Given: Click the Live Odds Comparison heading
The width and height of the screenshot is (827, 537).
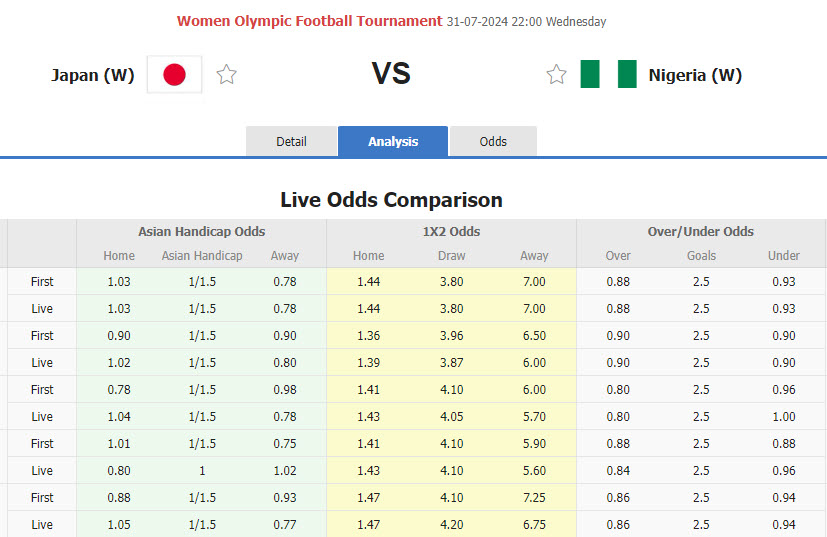Looking at the screenshot, I should pyautogui.click(x=391, y=200).
